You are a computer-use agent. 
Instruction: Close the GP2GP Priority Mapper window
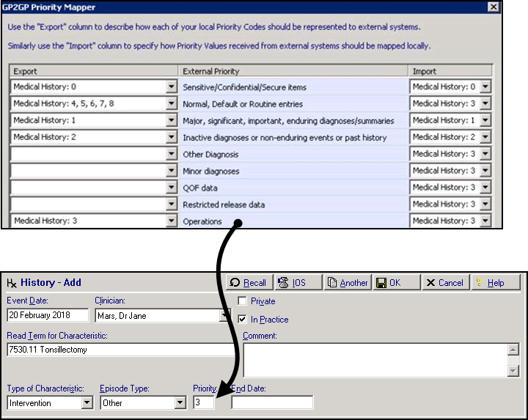(x=514, y=7)
